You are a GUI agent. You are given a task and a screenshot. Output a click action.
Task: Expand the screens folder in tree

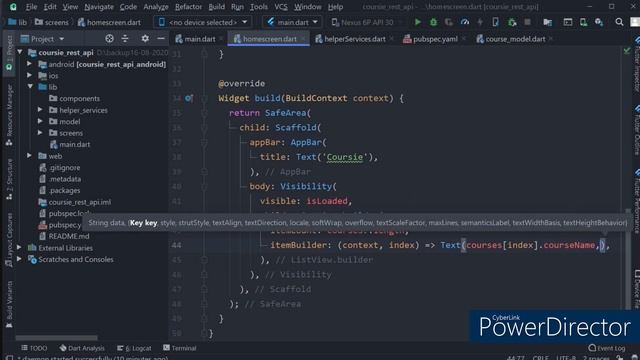pyautogui.click(x=40, y=133)
